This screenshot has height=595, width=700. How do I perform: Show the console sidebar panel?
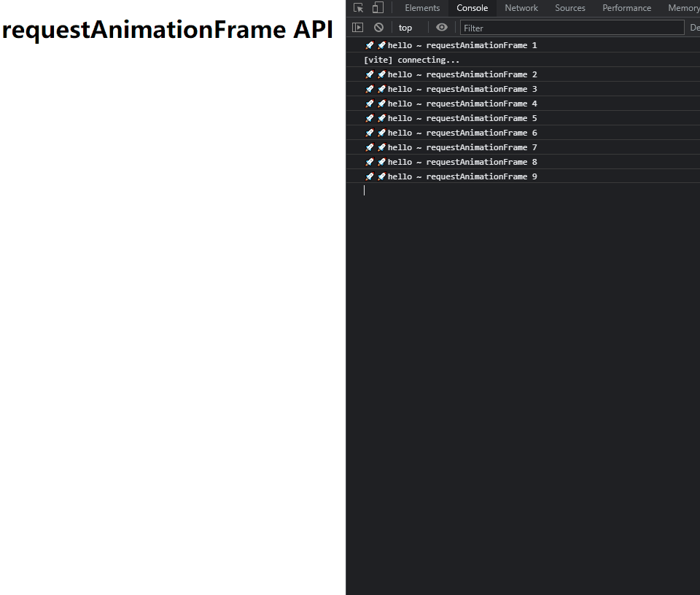(358, 27)
